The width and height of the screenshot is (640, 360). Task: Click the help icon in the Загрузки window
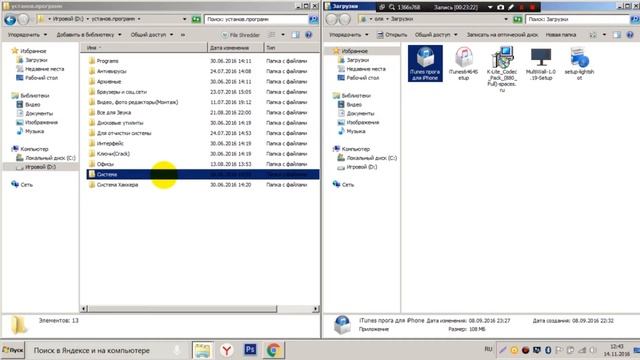(630, 35)
